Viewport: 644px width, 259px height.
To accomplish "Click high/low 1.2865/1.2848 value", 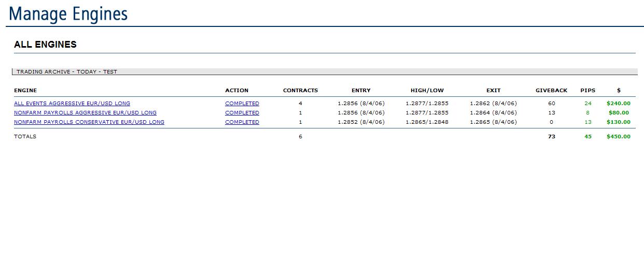I will [427, 122].
